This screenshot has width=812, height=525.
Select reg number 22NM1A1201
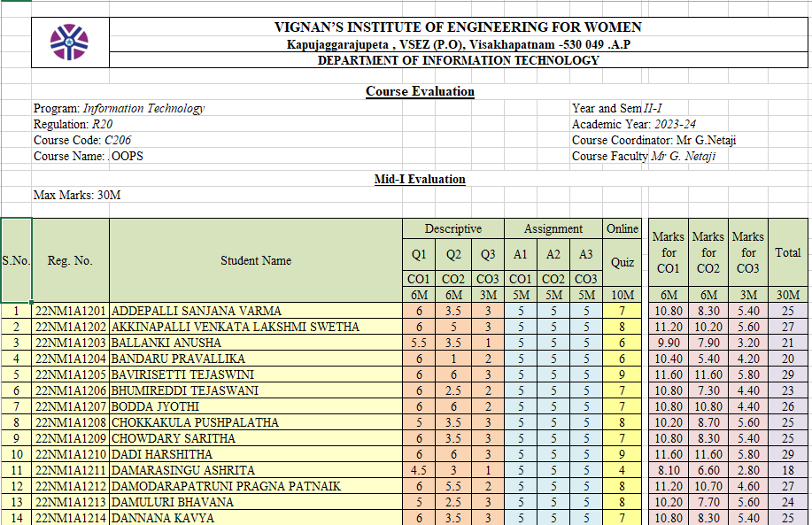71,311
